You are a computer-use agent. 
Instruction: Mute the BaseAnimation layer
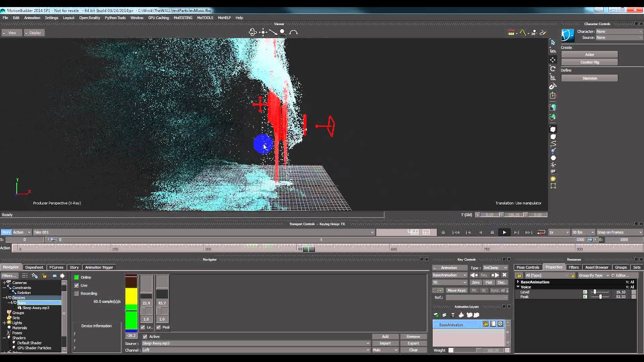[x=500, y=324]
